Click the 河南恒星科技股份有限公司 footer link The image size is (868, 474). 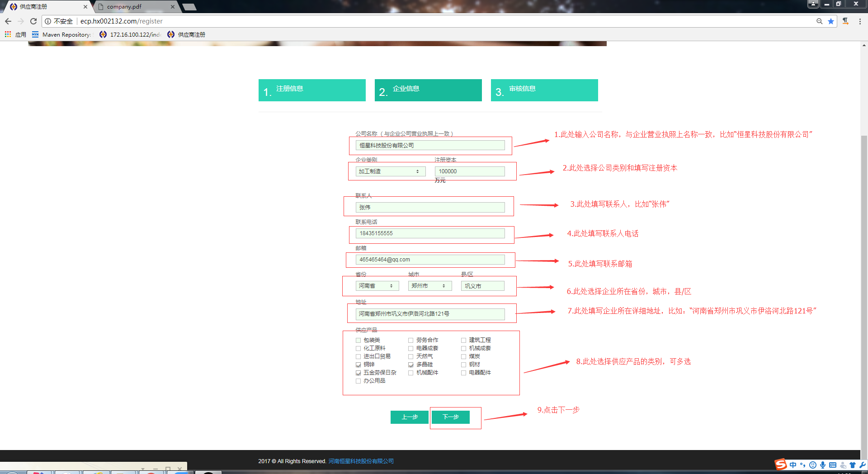click(x=361, y=461)
